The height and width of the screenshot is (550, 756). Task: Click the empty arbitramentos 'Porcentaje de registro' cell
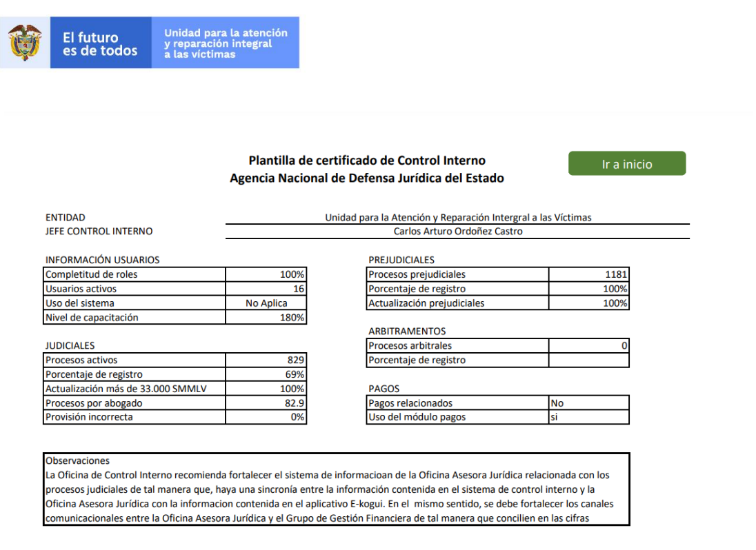588,360
